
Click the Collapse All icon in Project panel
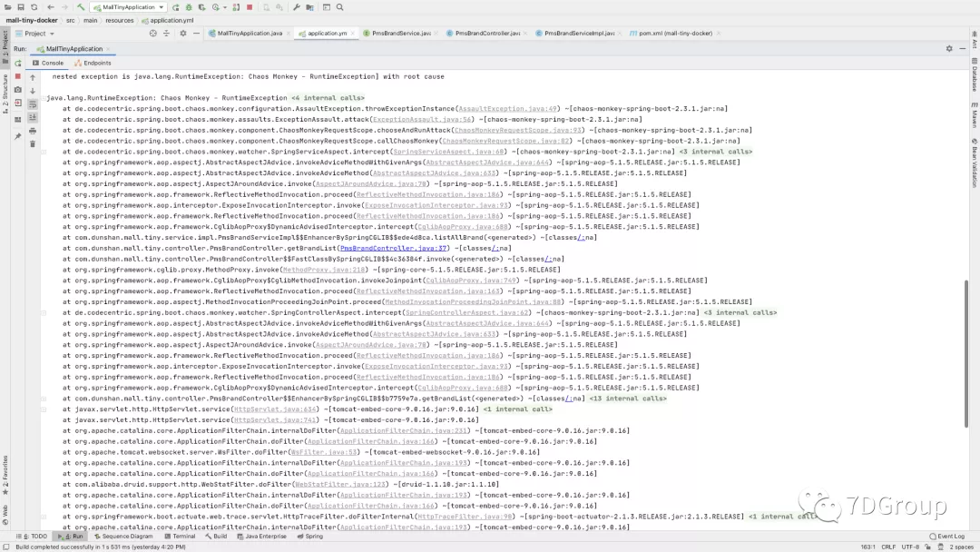(166, 33)
